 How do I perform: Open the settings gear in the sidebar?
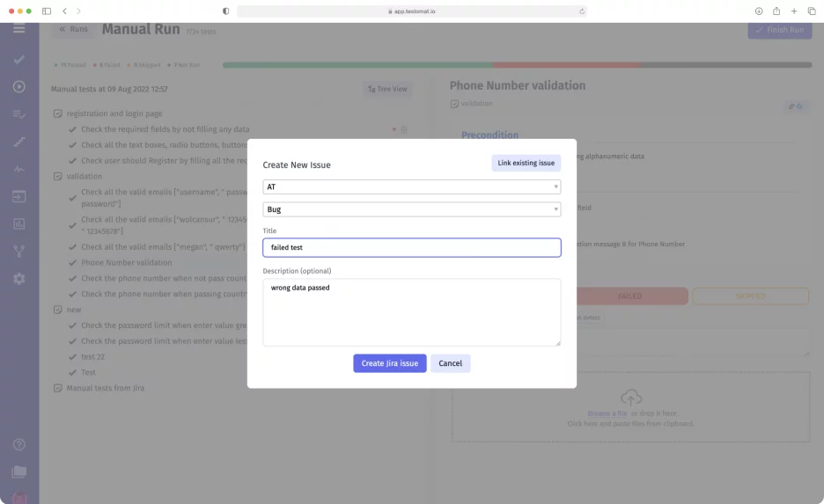point(19,278)
